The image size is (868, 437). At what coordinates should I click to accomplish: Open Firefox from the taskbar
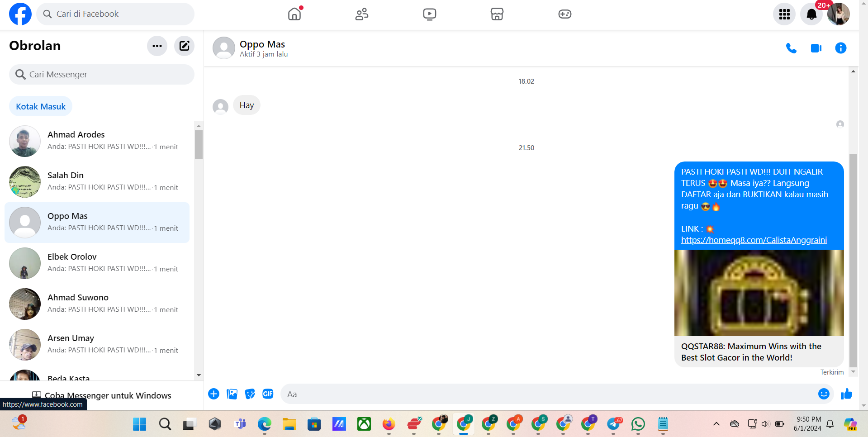click(x=389, y=424)
